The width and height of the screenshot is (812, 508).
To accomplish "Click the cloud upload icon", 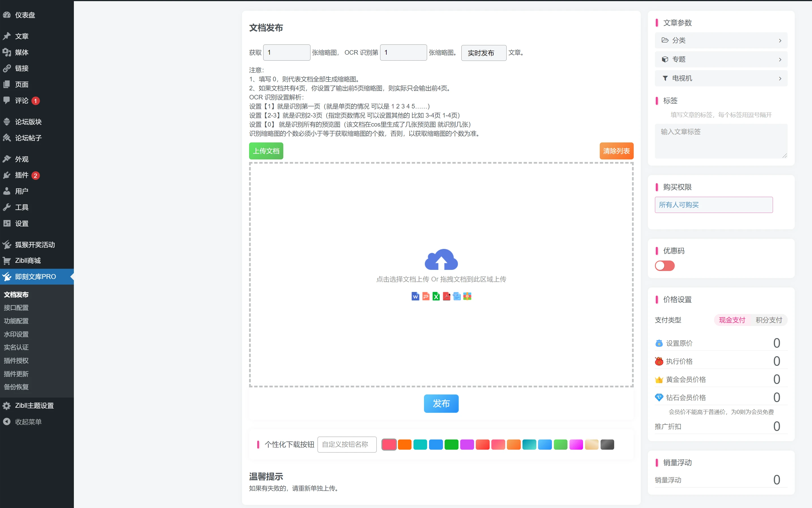I will [441, 259].
